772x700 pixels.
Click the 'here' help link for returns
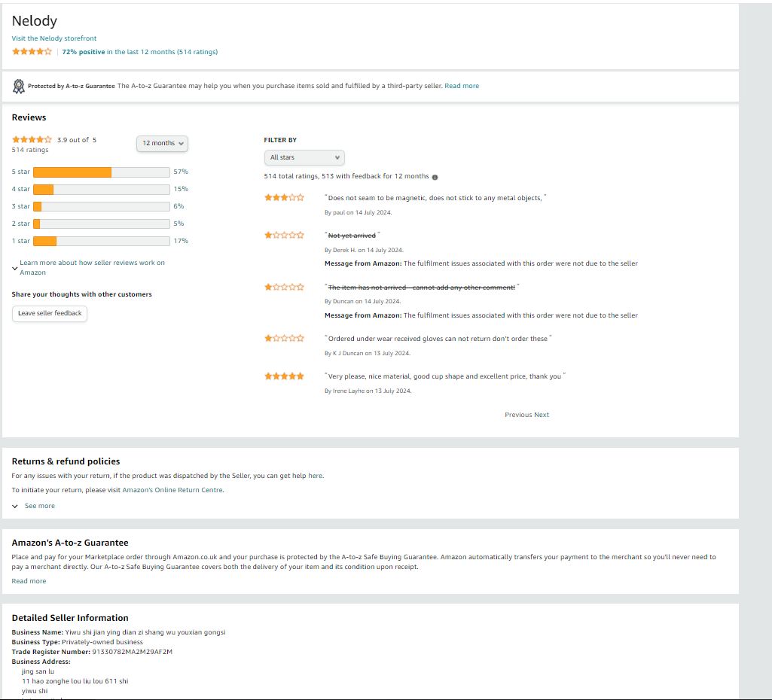click(x=315, y=476)
